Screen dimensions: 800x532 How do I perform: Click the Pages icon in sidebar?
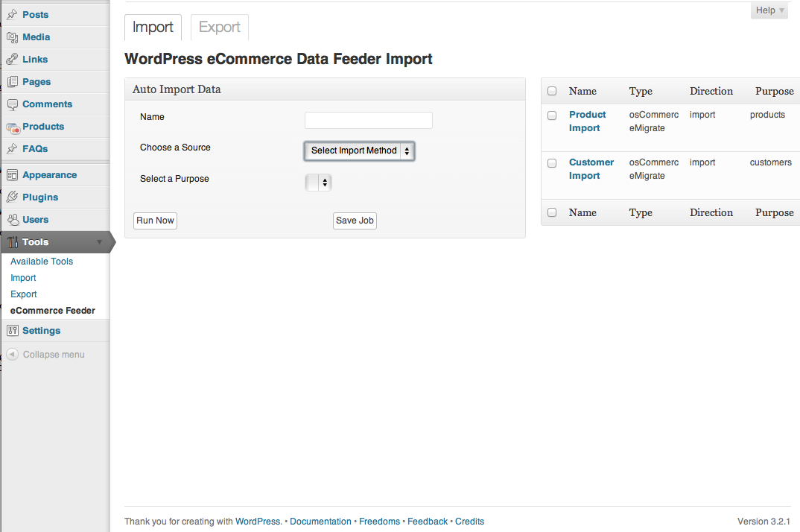(12, 82)
